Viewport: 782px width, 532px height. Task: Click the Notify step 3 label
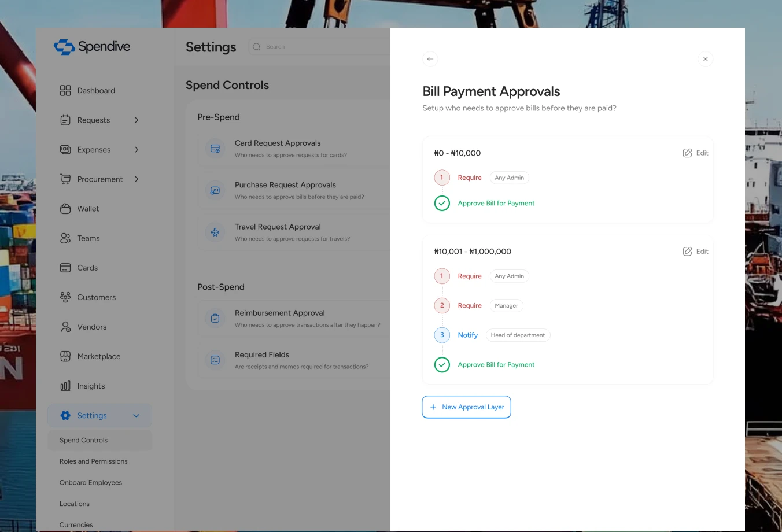468,335
